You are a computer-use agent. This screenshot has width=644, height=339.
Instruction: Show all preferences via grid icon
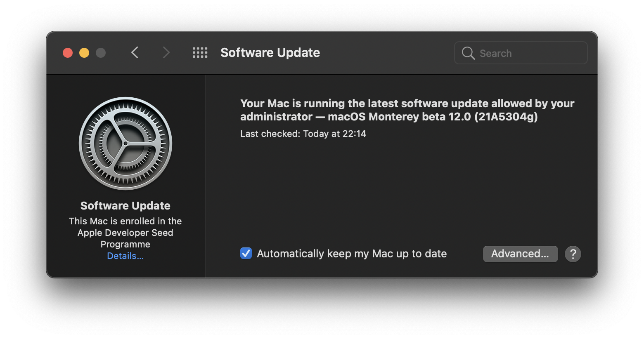pos(200,52)
